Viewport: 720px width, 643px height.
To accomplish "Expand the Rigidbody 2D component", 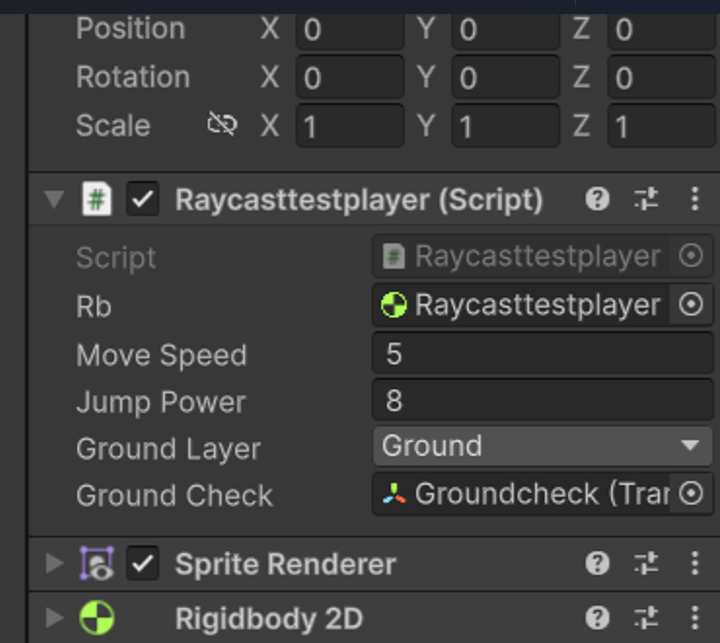I will pyautogui.click(x=54, y=619).
